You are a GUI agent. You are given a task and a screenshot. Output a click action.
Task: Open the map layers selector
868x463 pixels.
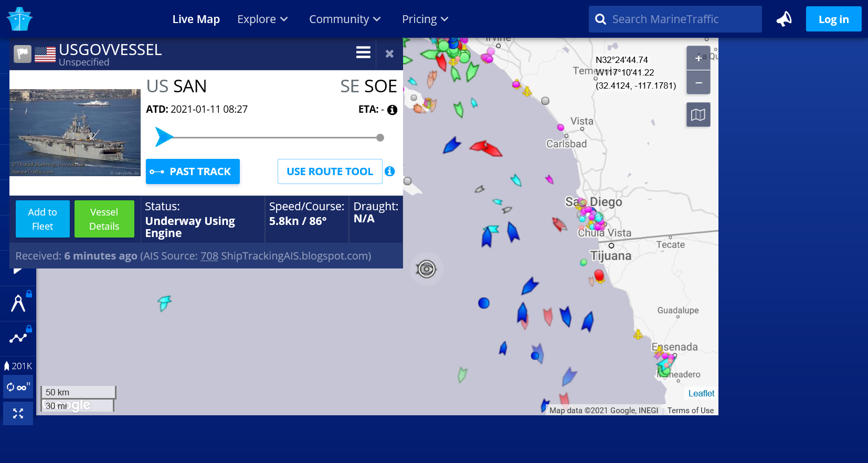[x=698, y=115]
